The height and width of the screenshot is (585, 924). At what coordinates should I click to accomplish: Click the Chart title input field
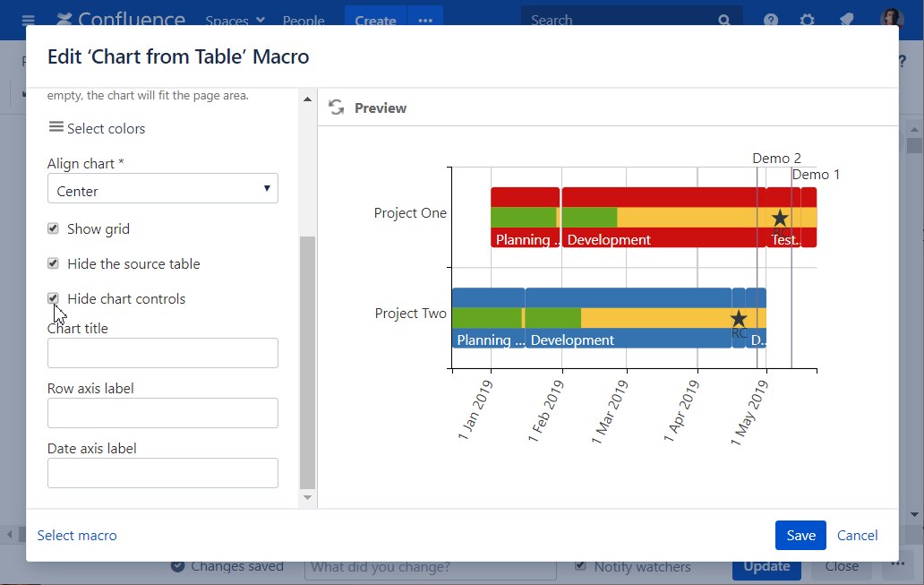tap(162, 353)
